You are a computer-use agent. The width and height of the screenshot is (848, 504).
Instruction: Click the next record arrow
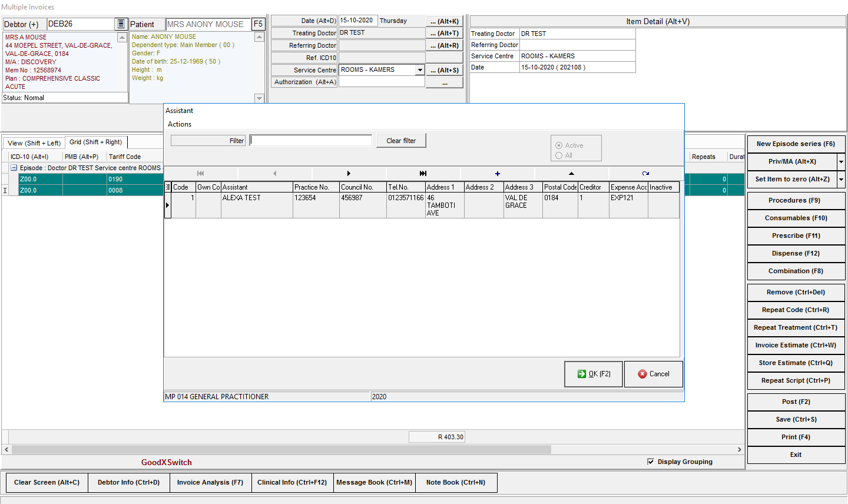[349, 174]
